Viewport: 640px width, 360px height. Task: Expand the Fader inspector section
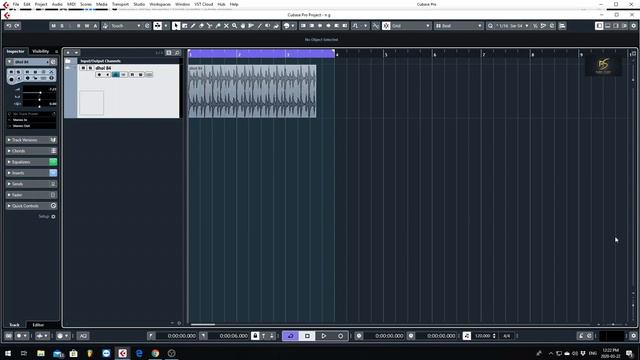(31, 195)
